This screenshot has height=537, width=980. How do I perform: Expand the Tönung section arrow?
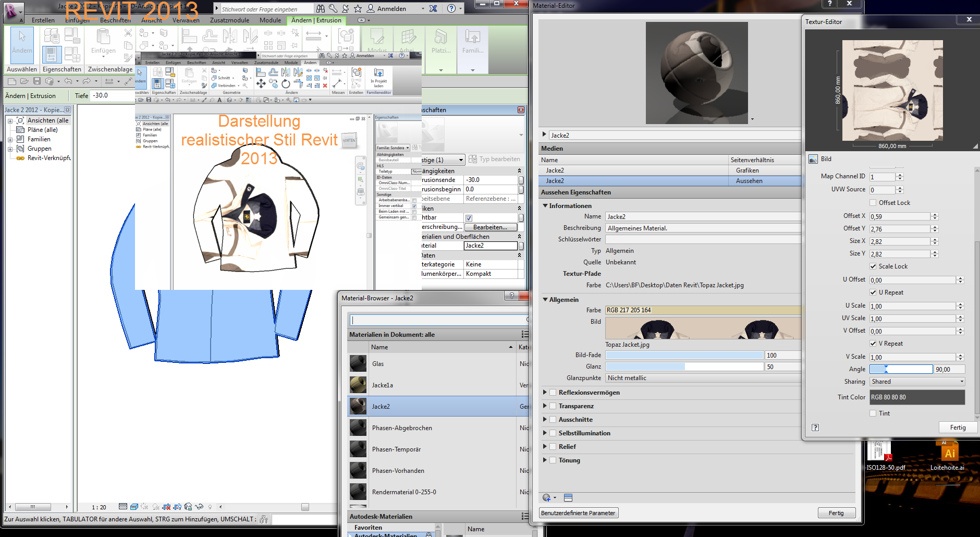coord(545,460)
